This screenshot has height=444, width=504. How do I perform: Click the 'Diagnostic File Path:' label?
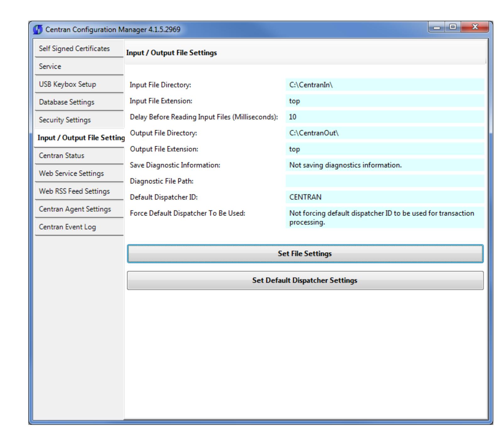(162, 181)
